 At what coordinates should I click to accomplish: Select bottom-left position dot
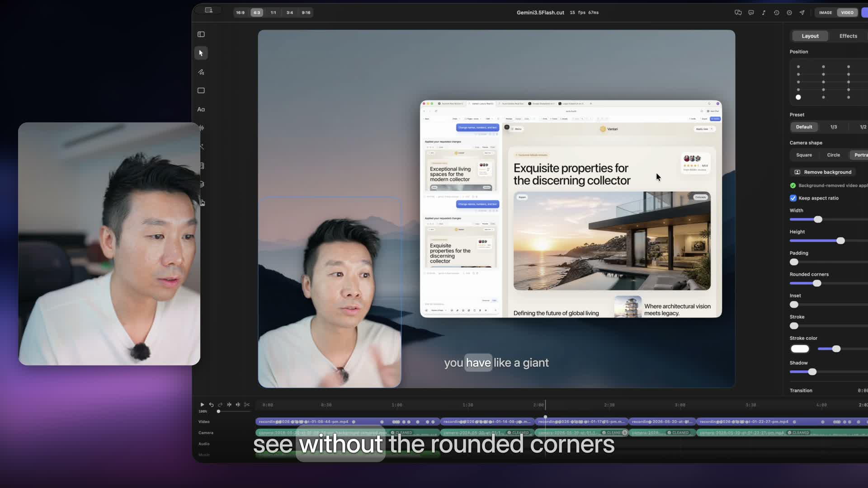pos(798,97)
